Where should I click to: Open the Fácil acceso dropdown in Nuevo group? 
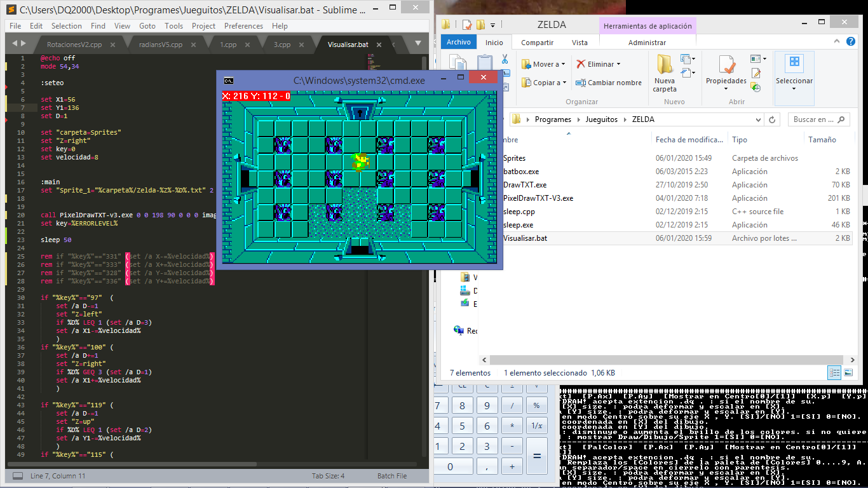(x=688, y=73)
